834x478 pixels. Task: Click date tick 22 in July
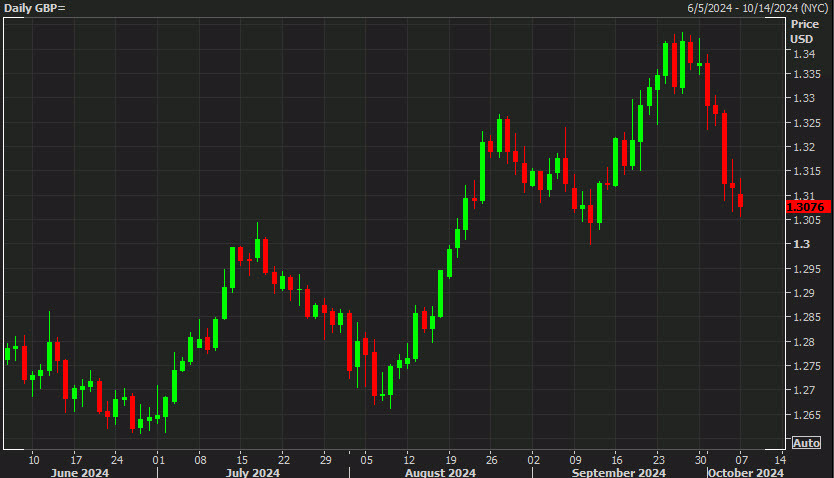tap(284, 460)
